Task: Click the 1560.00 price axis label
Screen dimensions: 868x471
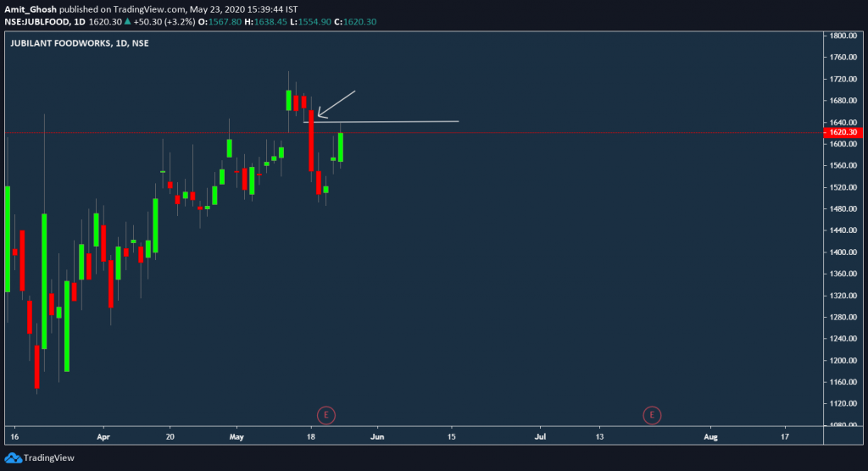Action: 843,165
